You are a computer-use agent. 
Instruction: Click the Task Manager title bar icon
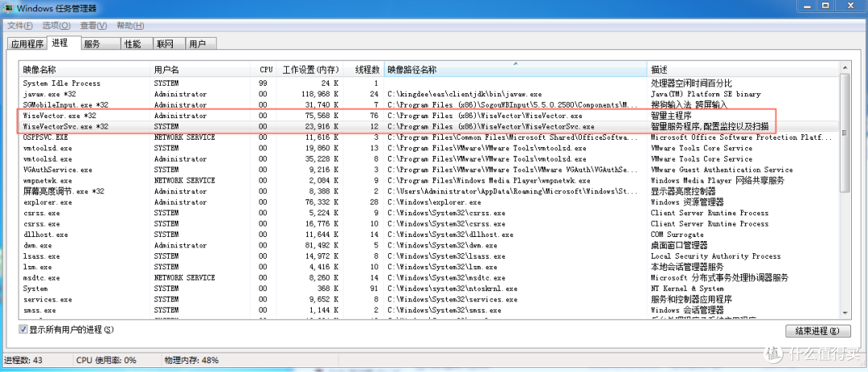9,8
